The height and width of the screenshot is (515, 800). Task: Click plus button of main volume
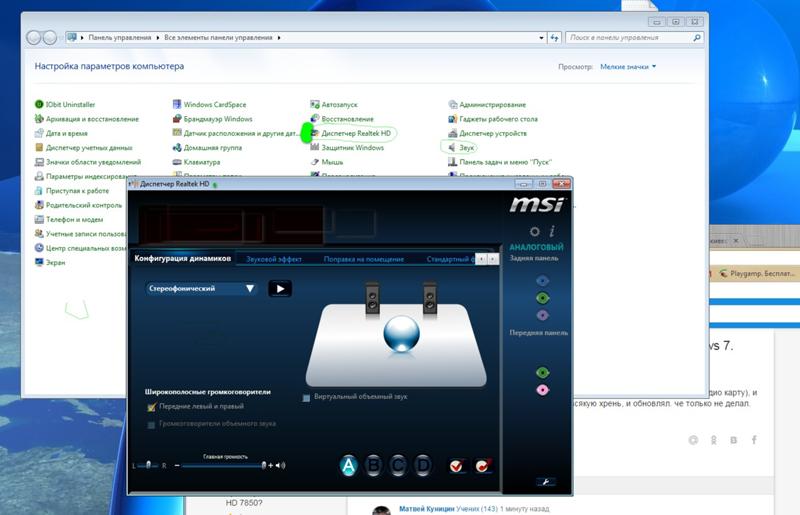(271, 465)
